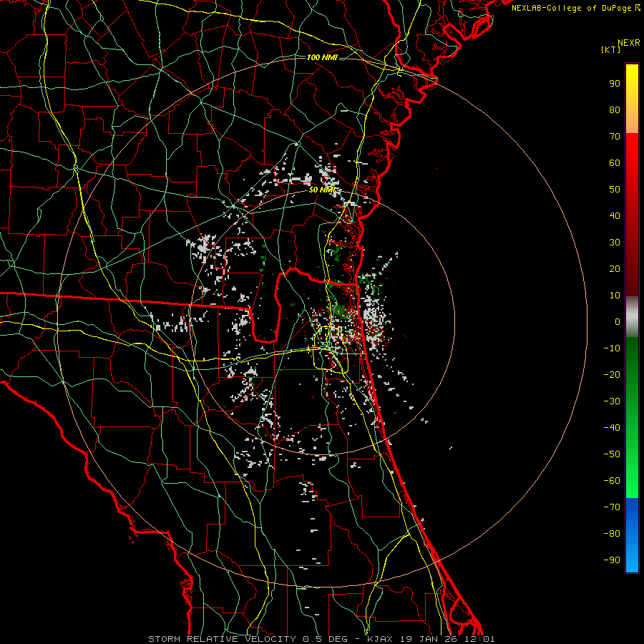Screen dimensions: 644x644
Task: Click the "KJAX" radar site identifier
Action: 380,639
